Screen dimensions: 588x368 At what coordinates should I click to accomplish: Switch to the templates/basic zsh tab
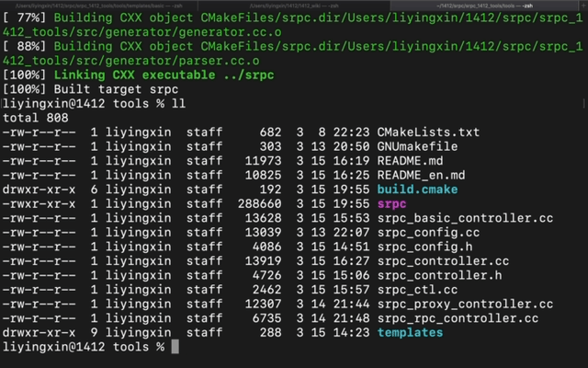[x=98, y=6]
